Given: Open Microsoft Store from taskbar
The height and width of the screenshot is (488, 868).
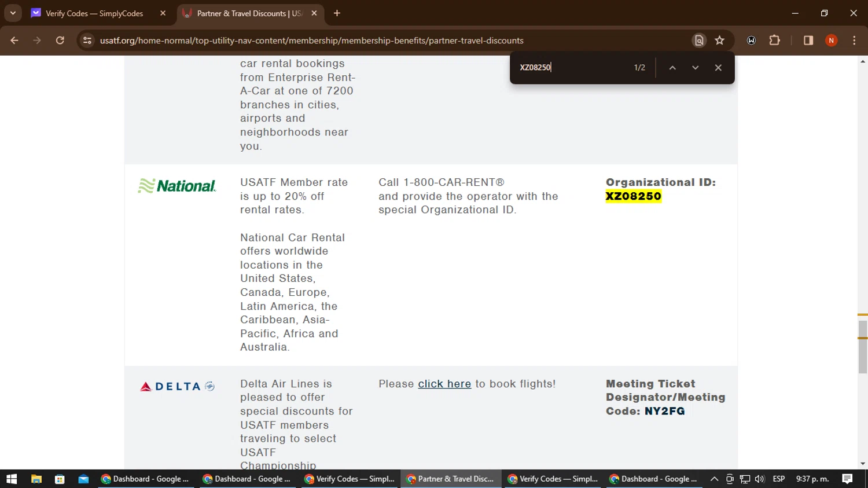Looking at the screenshot, I should [60, 479].
